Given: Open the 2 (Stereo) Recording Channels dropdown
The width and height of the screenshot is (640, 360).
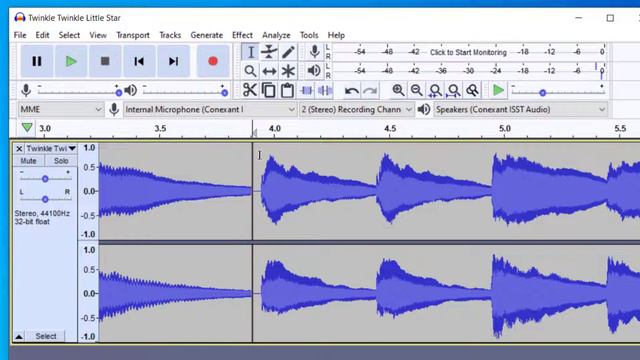Looking at the screenshot, I should (x=356, y=109).
